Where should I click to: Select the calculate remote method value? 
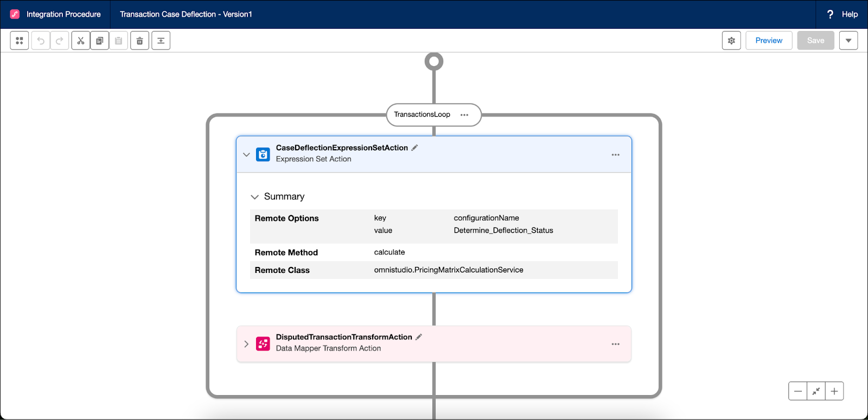pyautogui.click(x=390, y=252)
